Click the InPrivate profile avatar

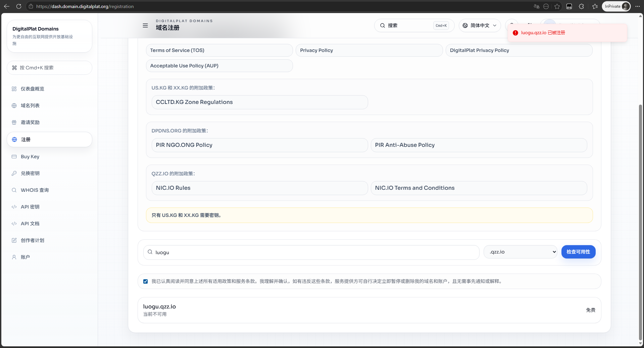pyautogui.click(x=626, y=6)
